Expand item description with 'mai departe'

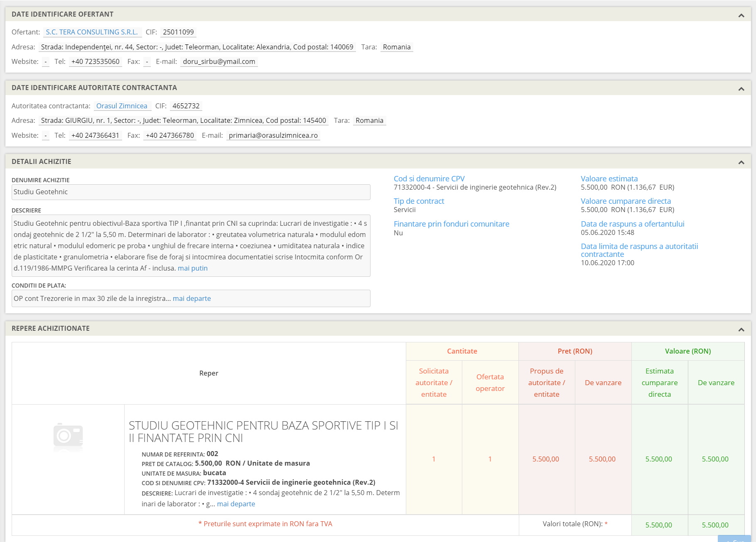pos(236,504)
